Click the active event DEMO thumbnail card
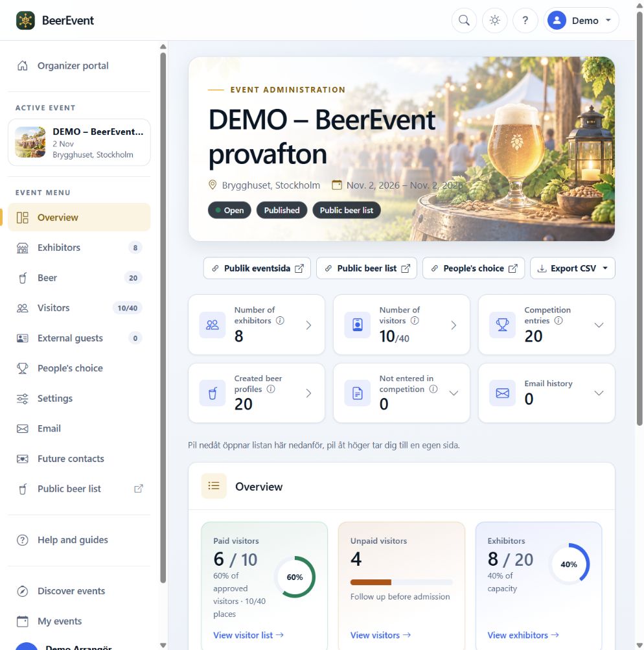This screenshot has height=650, width=644. click(x=79, y=143)
